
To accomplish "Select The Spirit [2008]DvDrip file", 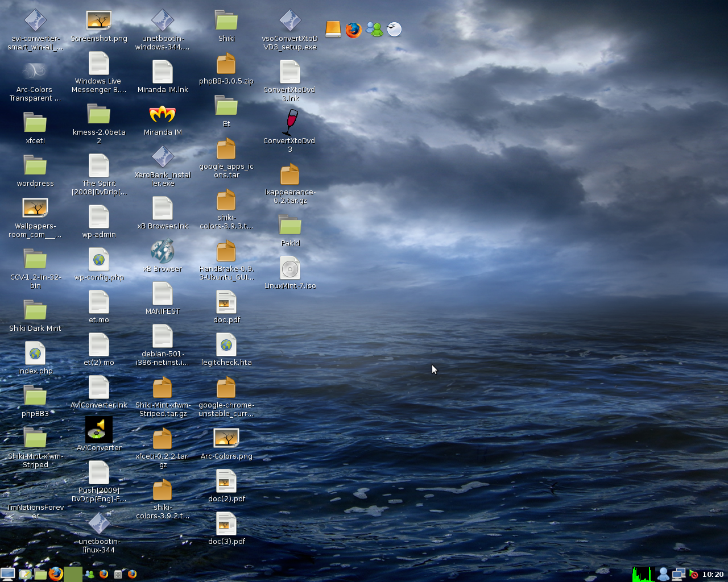I will [99, 165].
